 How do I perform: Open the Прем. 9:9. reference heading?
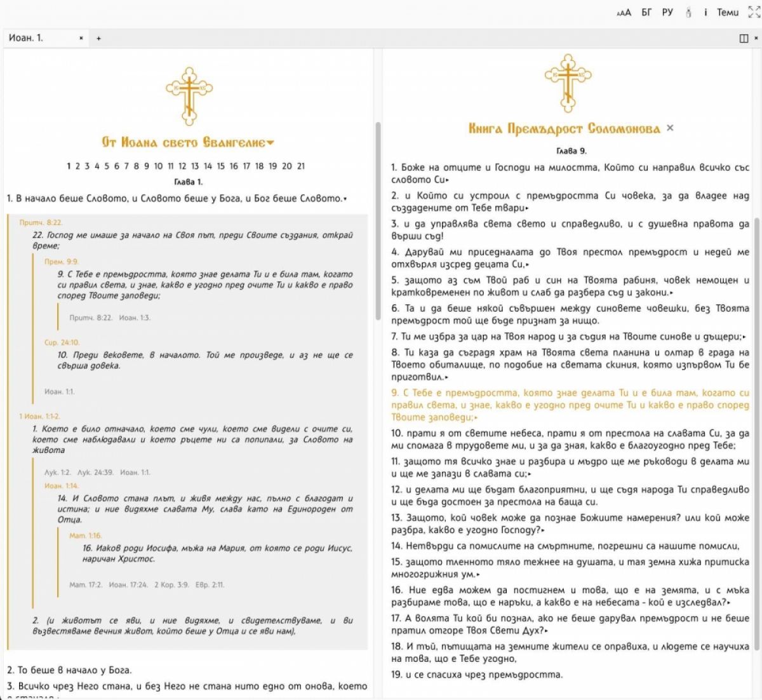coord(62,262)
